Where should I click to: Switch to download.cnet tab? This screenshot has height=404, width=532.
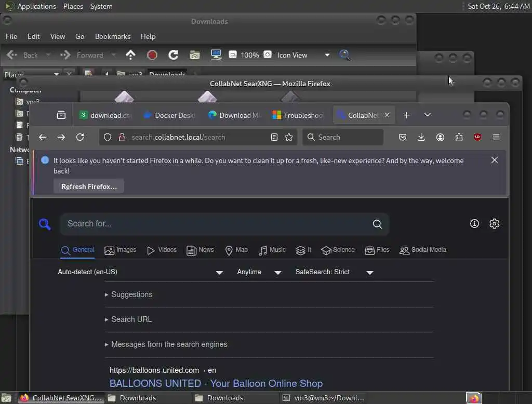[105, 115]
